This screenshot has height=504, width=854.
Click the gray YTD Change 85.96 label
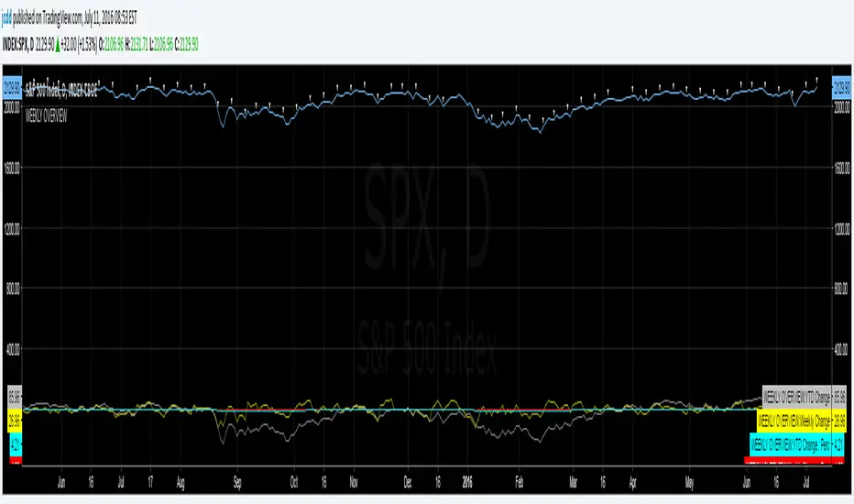point(804,397)
